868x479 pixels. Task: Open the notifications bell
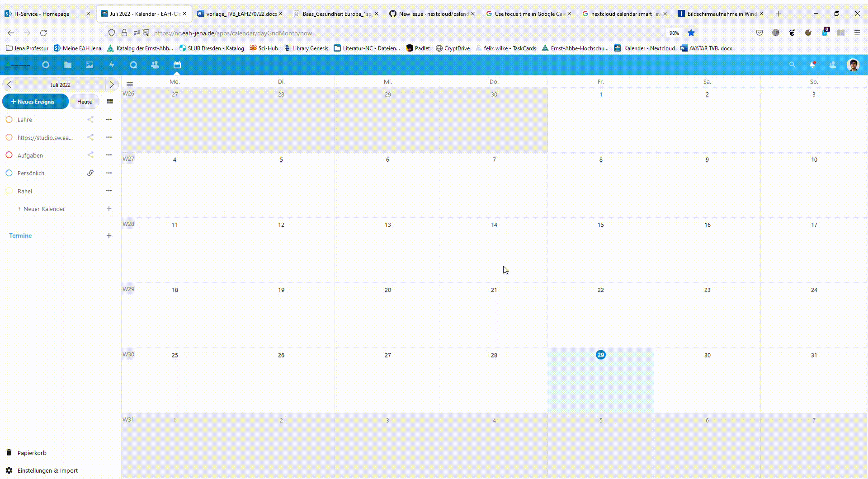812,65
